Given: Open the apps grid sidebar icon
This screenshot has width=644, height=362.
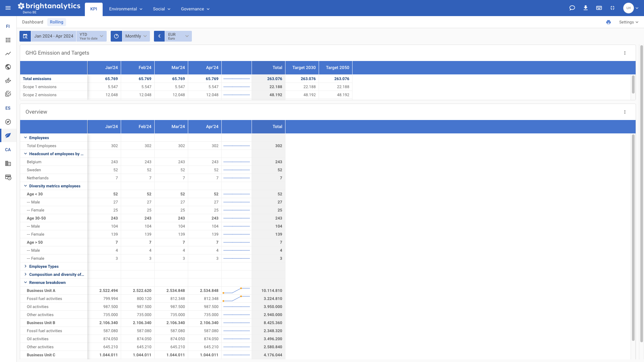Looking at the screenshot, I should (x=8, y=40).
